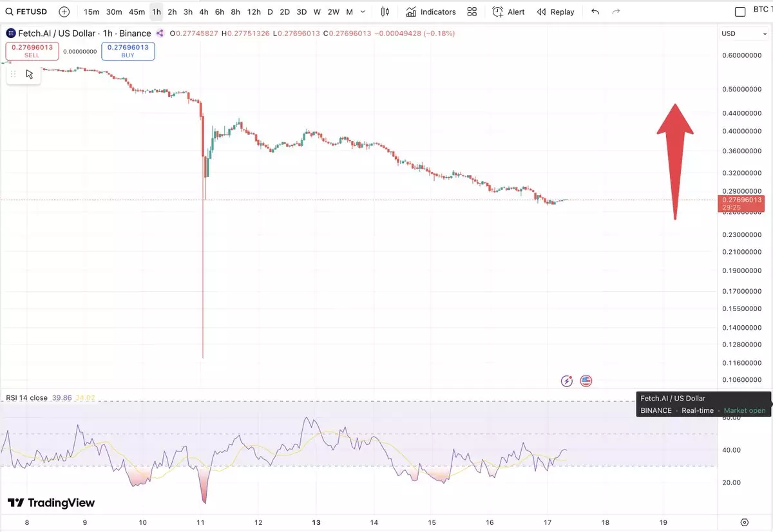Select the 4h timeframe
The height and width of the screenshot is (532, 773).
[x=204, y=12]
